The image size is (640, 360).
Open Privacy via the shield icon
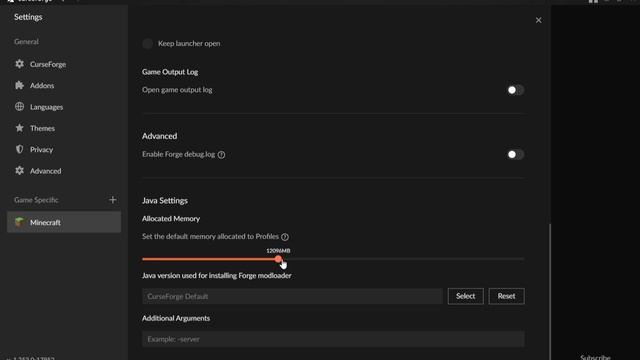[19, 149]
